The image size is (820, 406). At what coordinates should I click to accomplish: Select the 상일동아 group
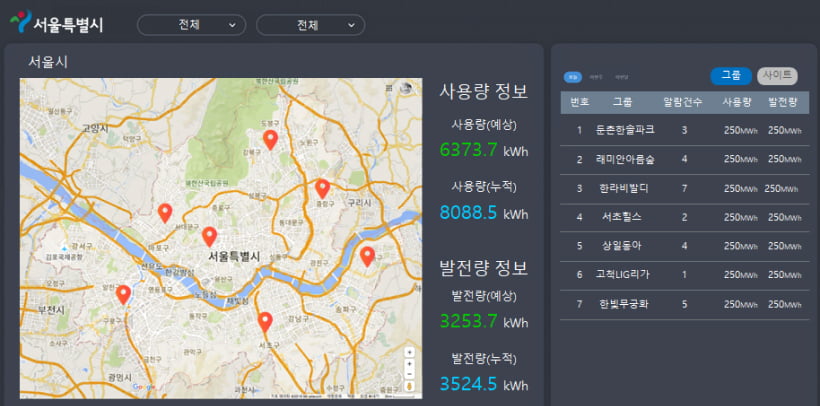622,246
